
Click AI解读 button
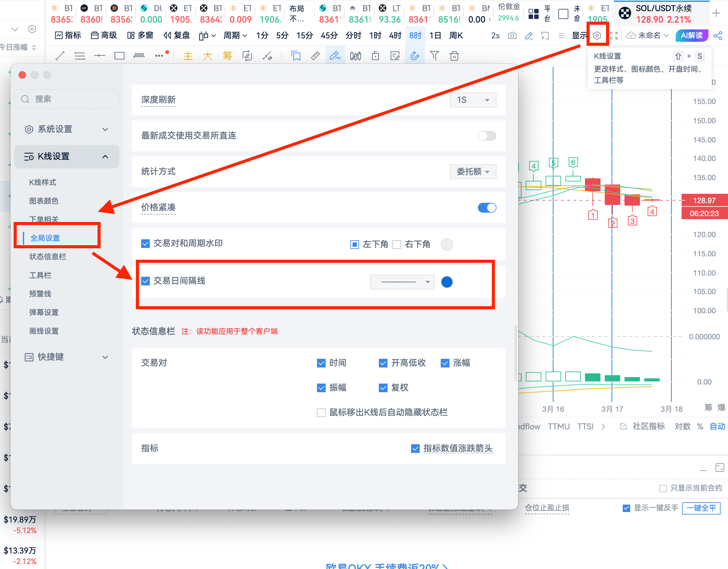[692, 35]
